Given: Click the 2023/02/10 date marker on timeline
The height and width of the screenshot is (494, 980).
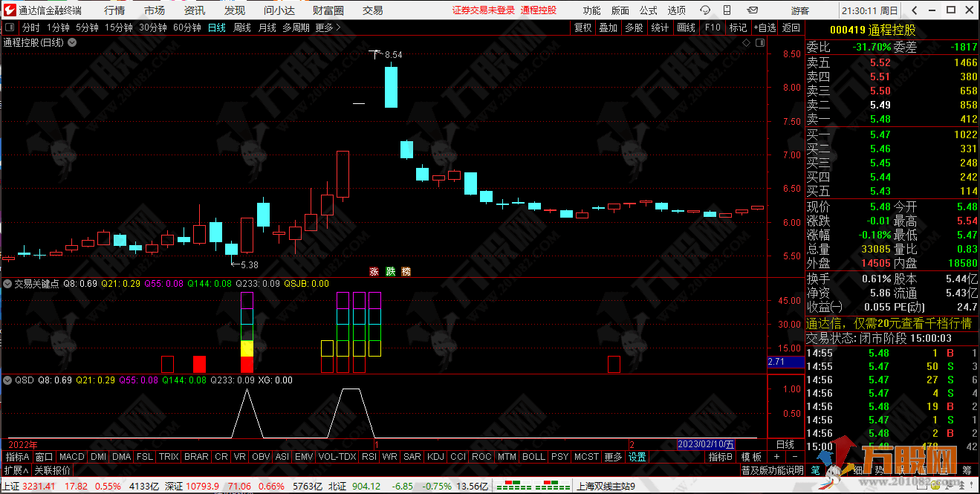Looking at the screenshot, I should (705, 443).
